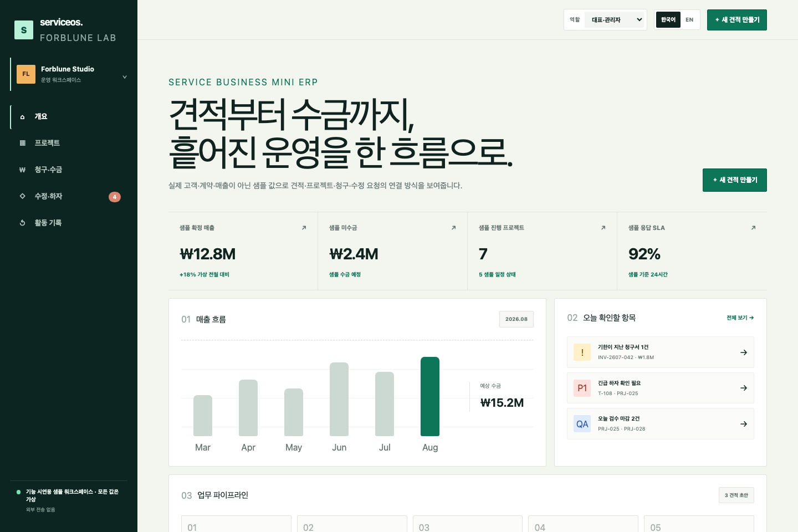798x532 pixels.
Task: Click the warning icon on overdue invoice item
Action: pos(582,352)
